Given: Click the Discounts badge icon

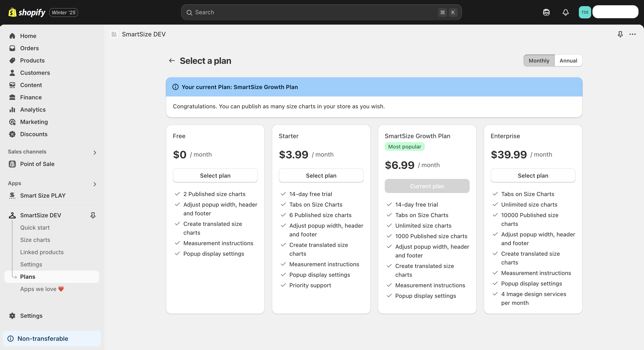Looking at the screenshot, I should 12,134.
